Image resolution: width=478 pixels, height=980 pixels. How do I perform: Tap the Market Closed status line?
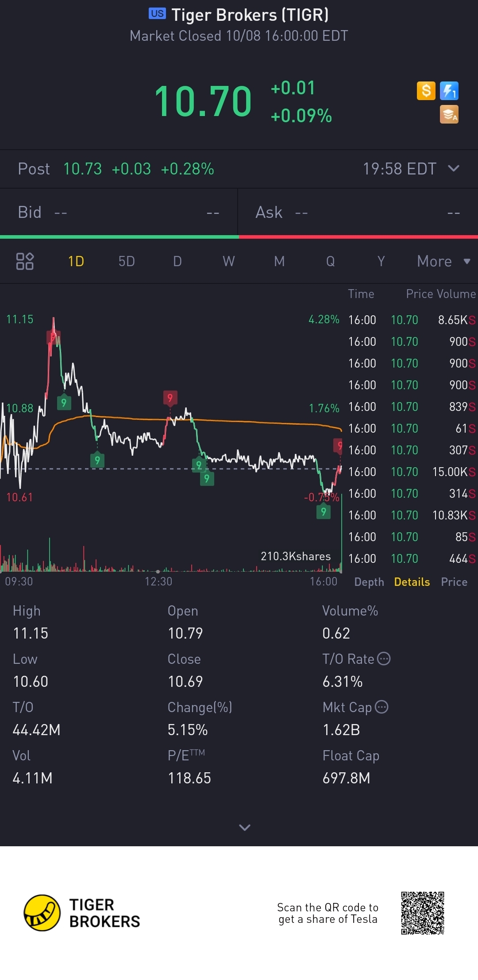pos(239,36)
